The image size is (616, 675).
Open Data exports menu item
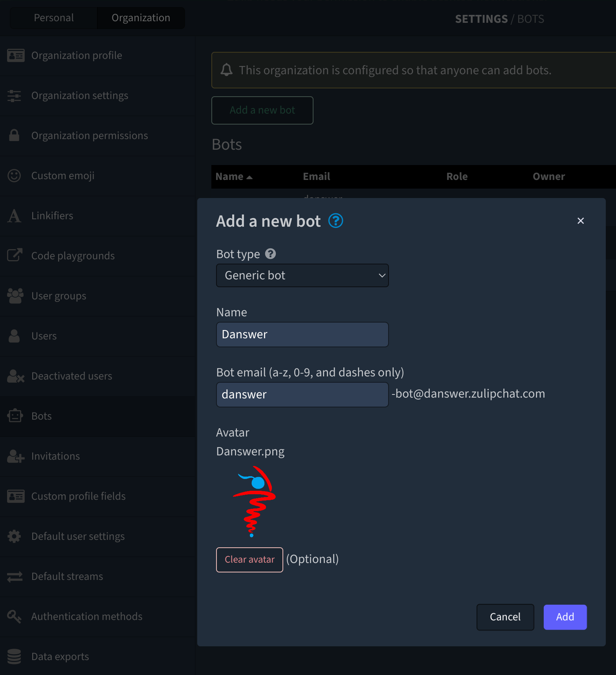[97, 657]
